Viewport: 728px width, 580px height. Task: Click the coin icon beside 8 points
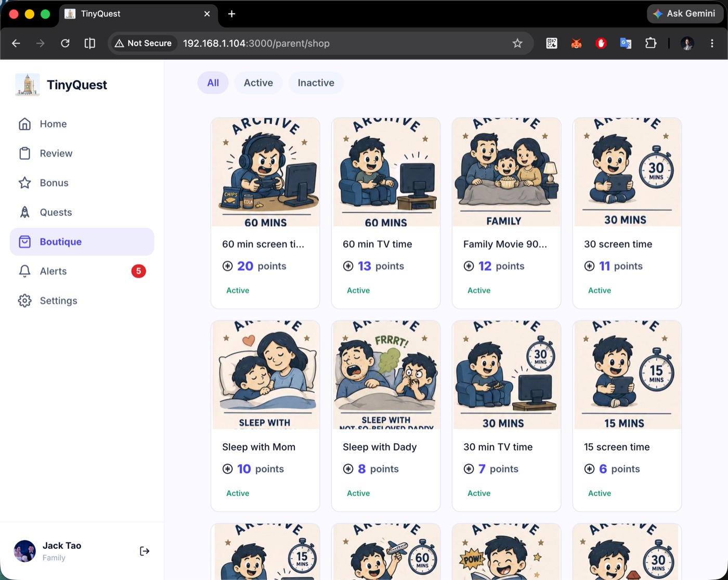(x=348, y=469)
